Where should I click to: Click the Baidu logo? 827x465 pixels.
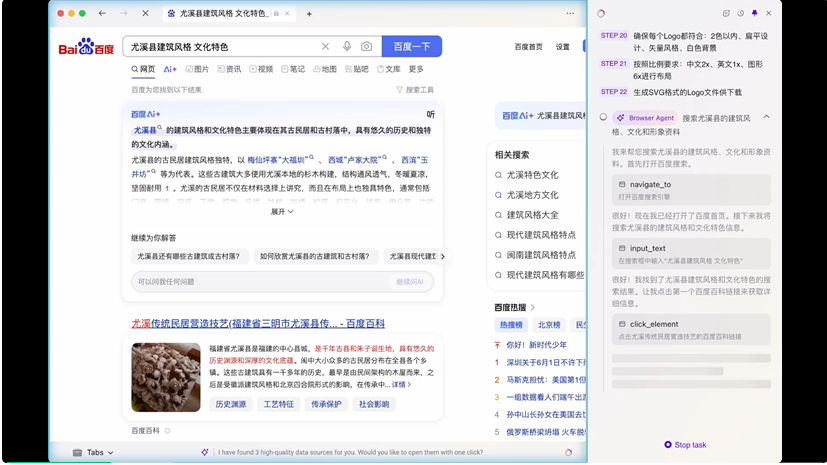click(x=86, y=46)
